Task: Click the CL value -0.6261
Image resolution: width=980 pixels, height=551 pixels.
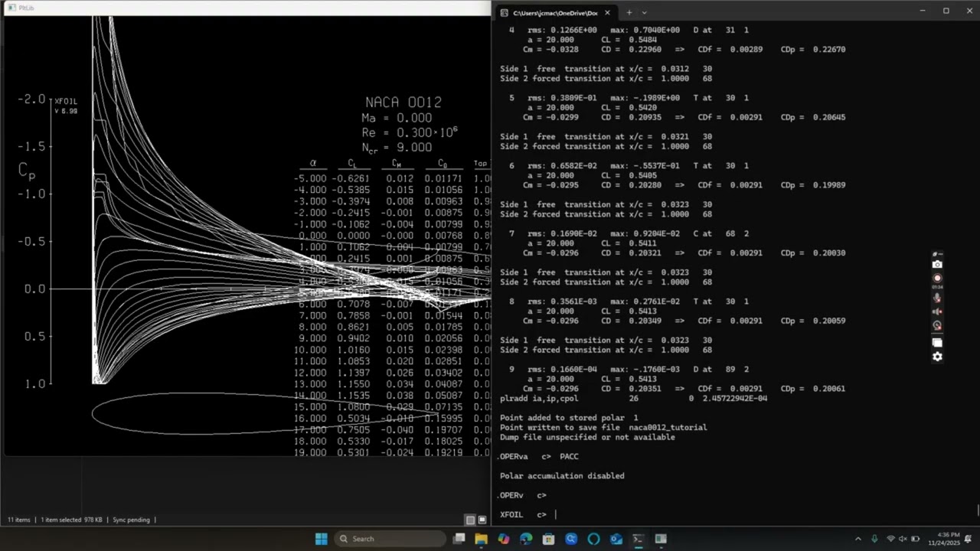Action: (351, 178)
